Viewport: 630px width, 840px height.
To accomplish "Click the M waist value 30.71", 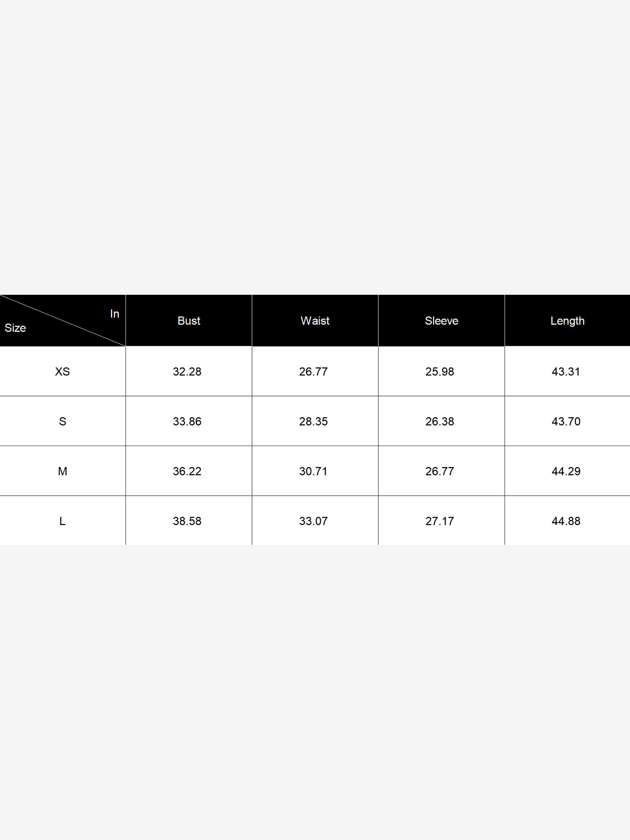I will 313,471.
